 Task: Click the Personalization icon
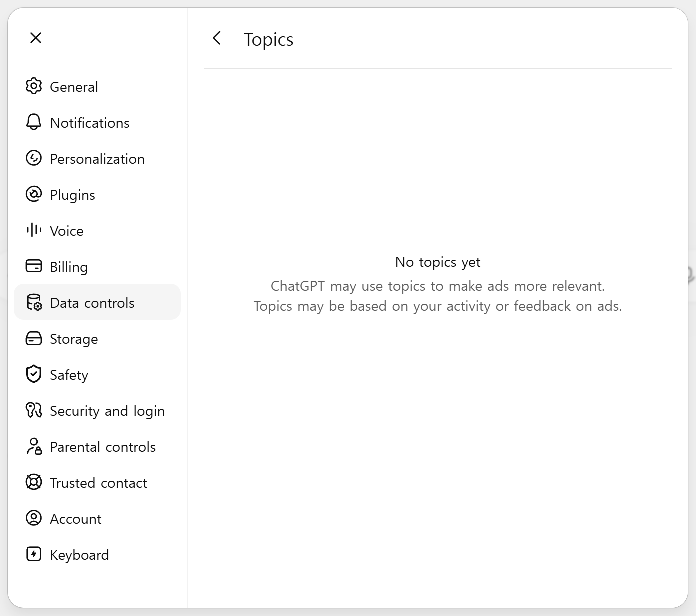pyautogui.click(x=34, y=158)
